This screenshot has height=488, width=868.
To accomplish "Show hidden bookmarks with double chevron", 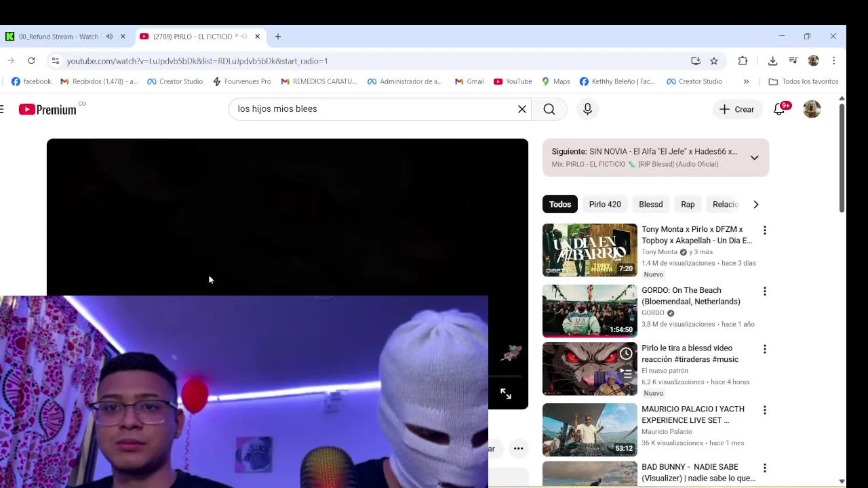I will [x=746, y=81].
